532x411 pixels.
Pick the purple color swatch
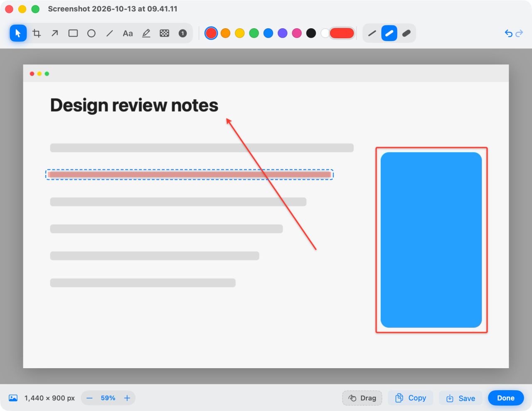coord(283,33)
